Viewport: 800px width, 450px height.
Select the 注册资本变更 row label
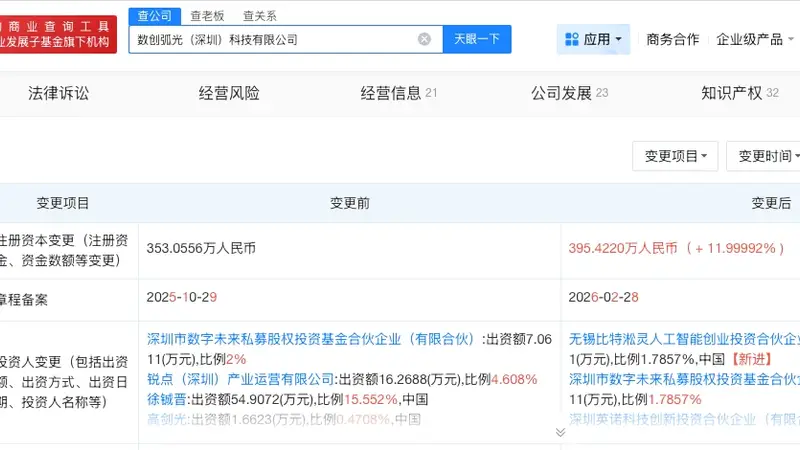[x=64, y=251]
